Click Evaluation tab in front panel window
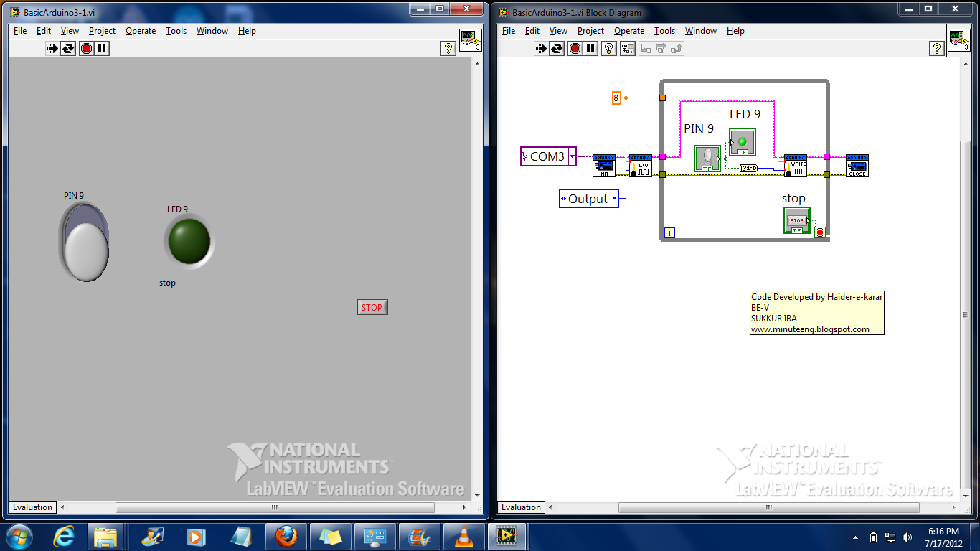 33,507
